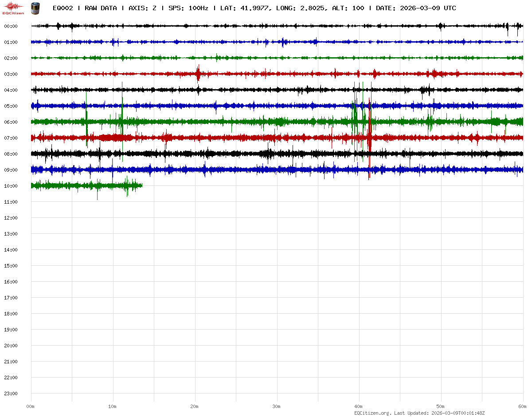Select the 03:00 hour row label
The width and height of the screenshot is (532, 417).
(x=11, y=74)
